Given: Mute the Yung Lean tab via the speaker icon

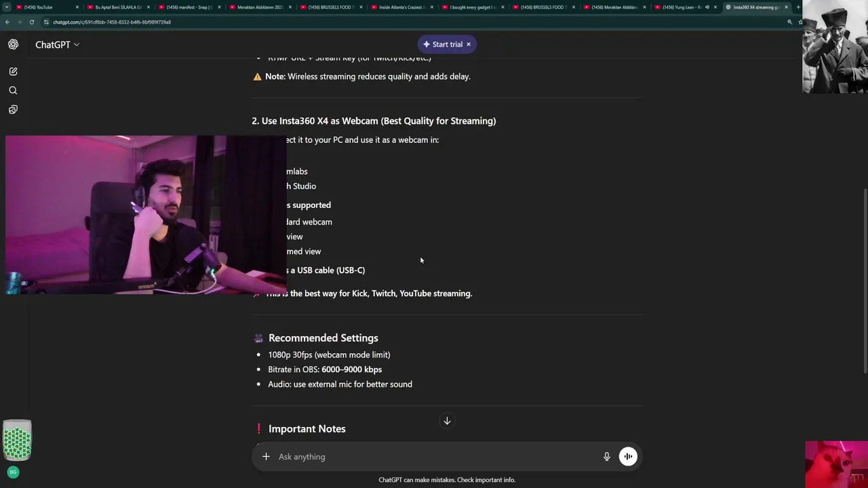Looking at the screenshot, I should [707, 7].
